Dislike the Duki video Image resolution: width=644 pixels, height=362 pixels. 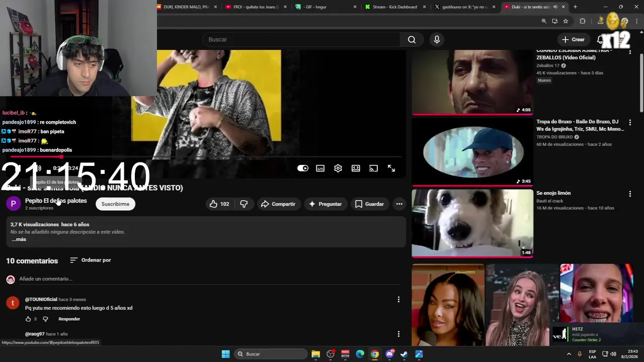pyautogui.click(x=244, y=204)
